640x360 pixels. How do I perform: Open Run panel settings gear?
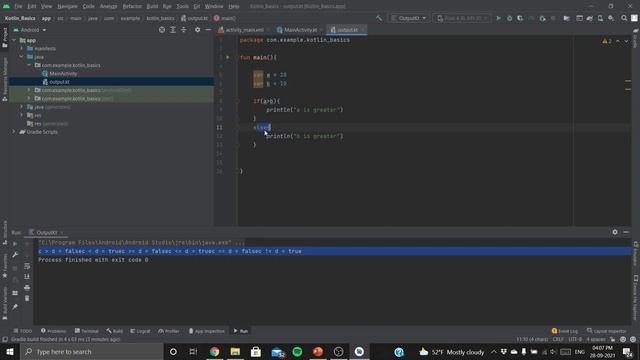click(615, 232)
